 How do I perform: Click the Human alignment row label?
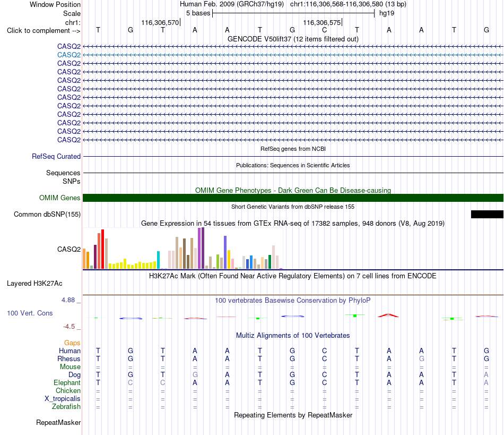(69, 351)
